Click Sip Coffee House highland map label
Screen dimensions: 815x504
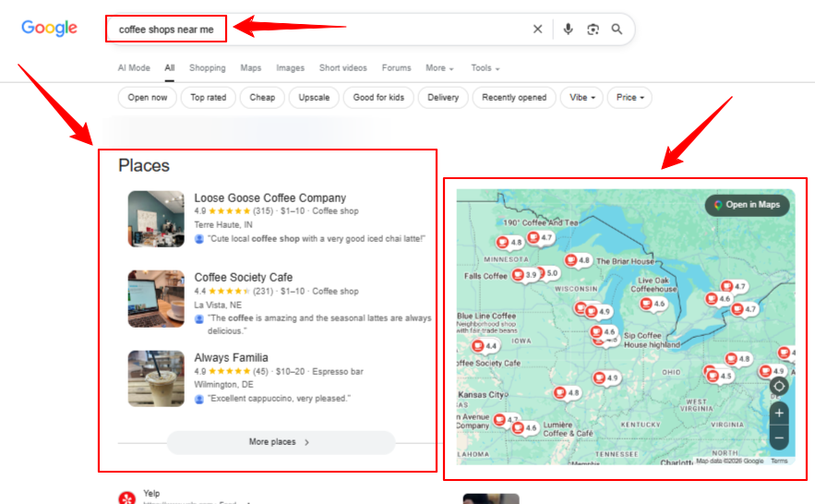coord(652,340)
